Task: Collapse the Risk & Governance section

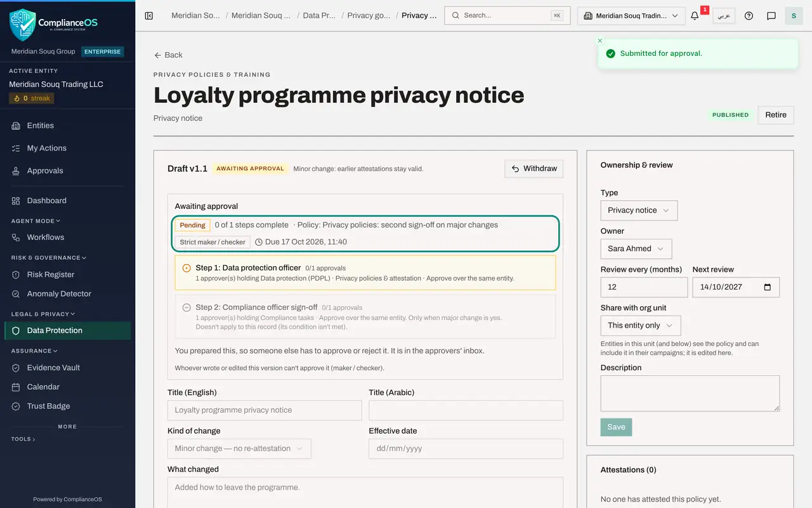Action: pyautogui.click(x=48, y=258)
